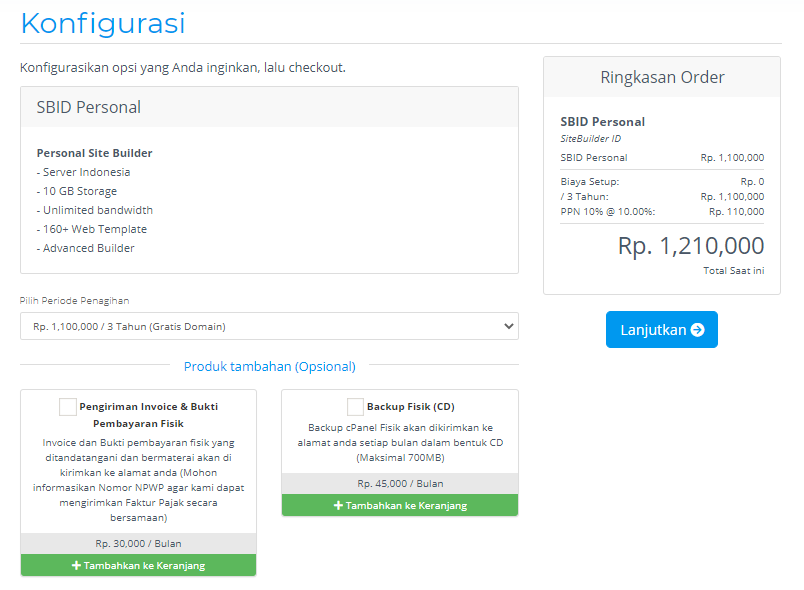Click the SiteBuilder ID text in order summary
804x590 pixels.
(591, 139)
